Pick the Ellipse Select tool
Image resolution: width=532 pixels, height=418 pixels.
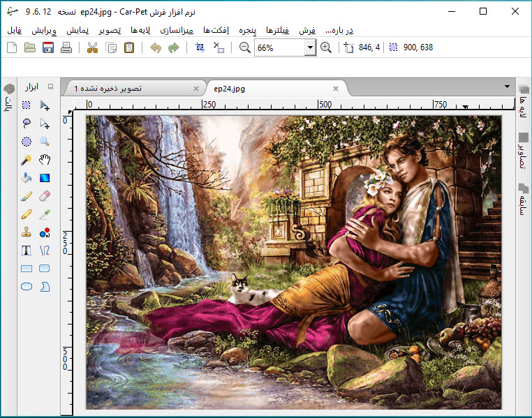[x=27, y=142]
